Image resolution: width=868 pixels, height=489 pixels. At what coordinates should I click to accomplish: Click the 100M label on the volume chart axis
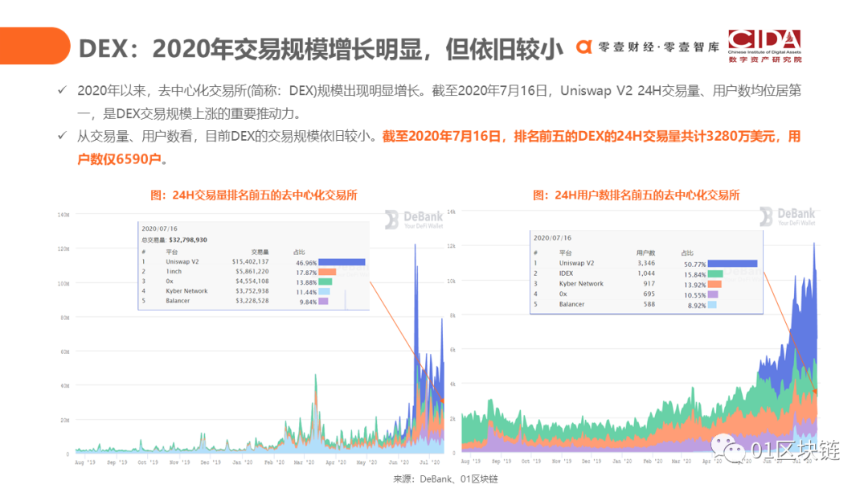pyautogui.click(x=63, y=283)
